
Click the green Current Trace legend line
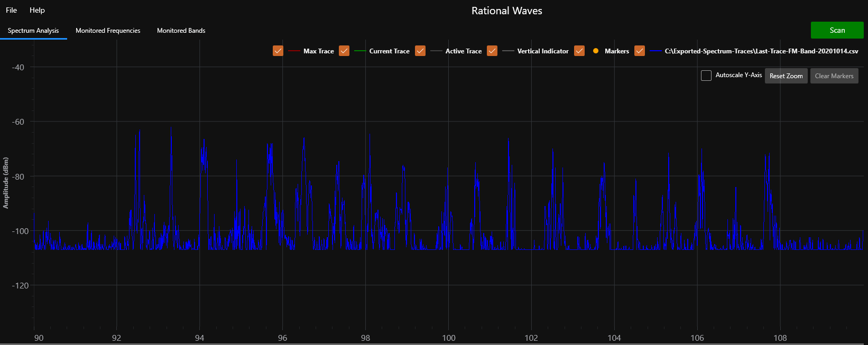[360, 51]
